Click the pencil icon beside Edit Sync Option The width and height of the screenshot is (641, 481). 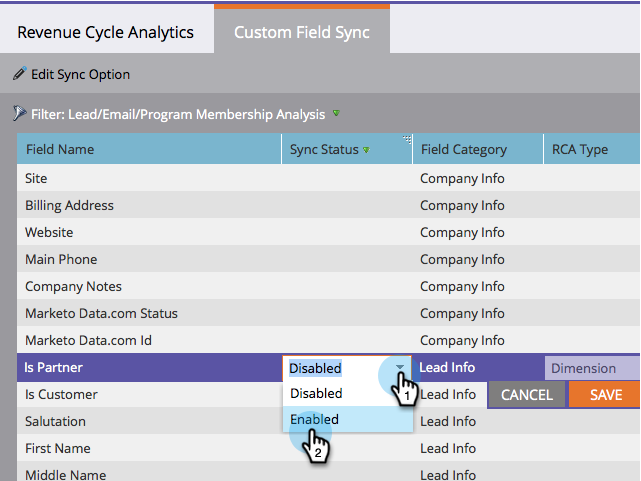19,74
